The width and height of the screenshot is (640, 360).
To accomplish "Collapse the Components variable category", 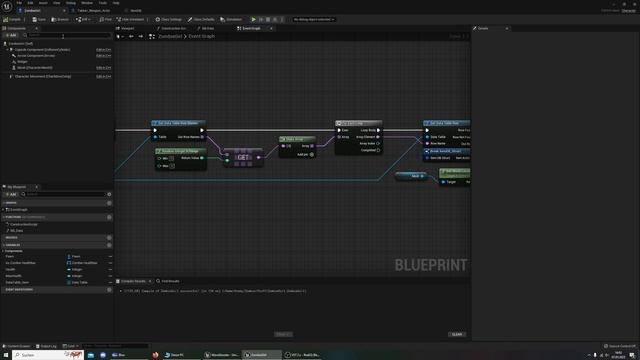I will [3, 251].
